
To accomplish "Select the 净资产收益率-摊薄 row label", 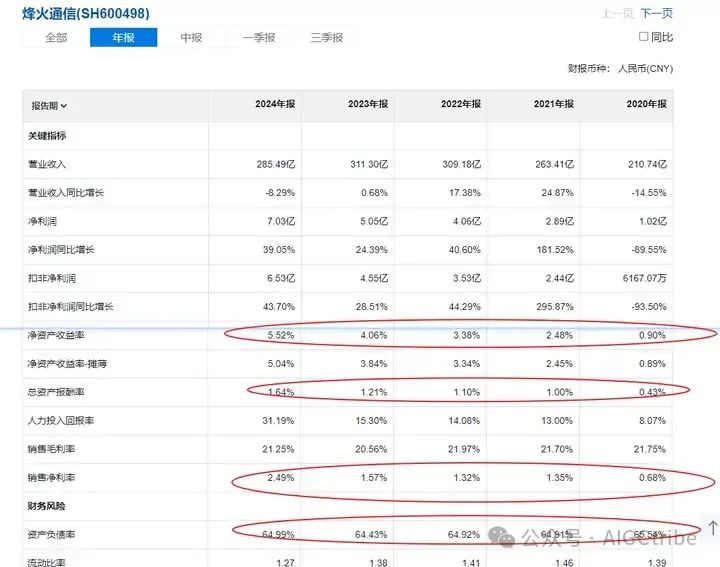I will click(x=67, y=364).
